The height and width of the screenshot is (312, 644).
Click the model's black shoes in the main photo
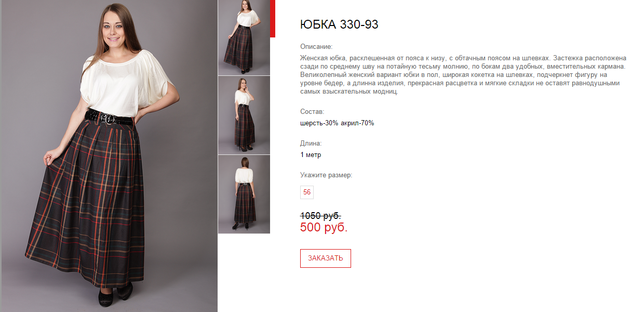point(115,294)
